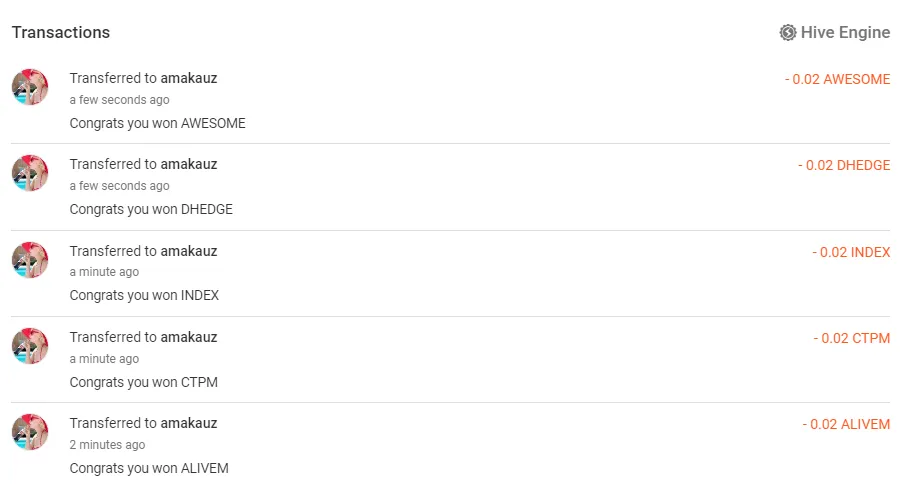
Task: Click the '2 minutes ago' timestamp
Action: [x=108, y=445]
